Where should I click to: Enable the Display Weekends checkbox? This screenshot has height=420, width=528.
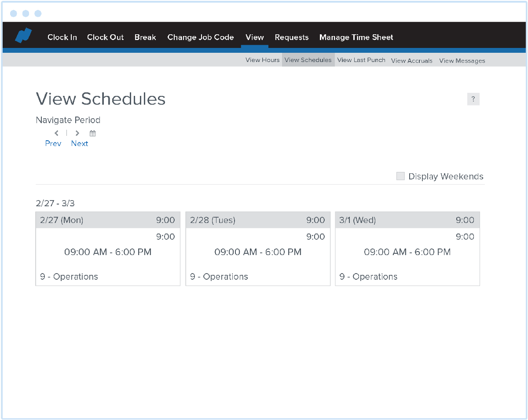click(x=400, y=176)
